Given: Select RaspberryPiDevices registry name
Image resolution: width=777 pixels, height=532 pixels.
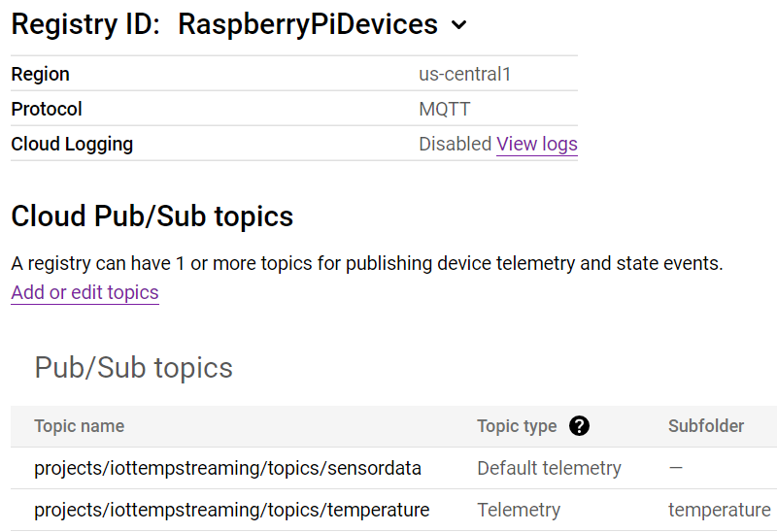Looking at the screenshot, I should pyautogui.click(x=308, y=23).
